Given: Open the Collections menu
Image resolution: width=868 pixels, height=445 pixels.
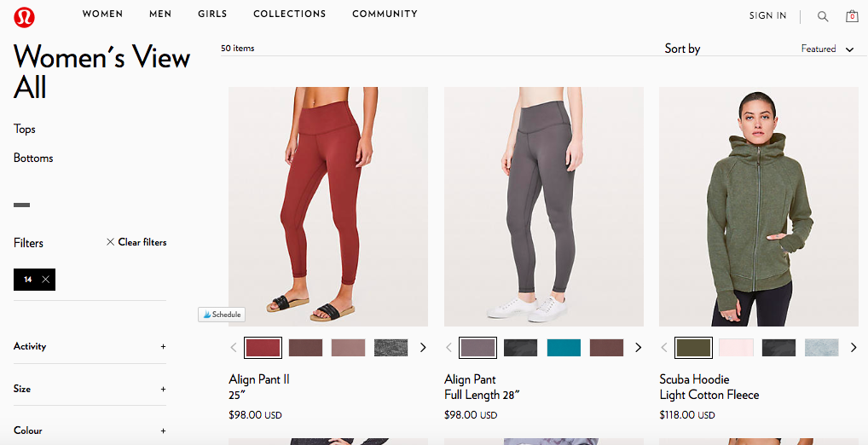Looking at the screenshot, I should [x=289, y=14].
